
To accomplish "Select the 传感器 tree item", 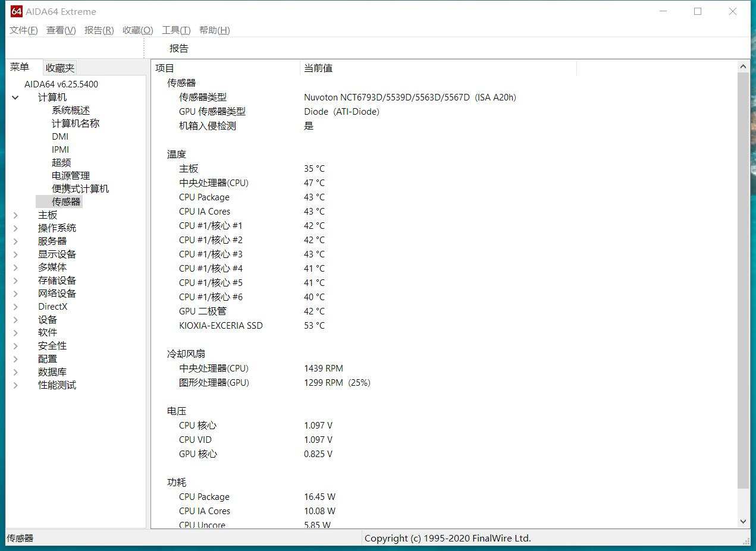I will tap(65, 201).
